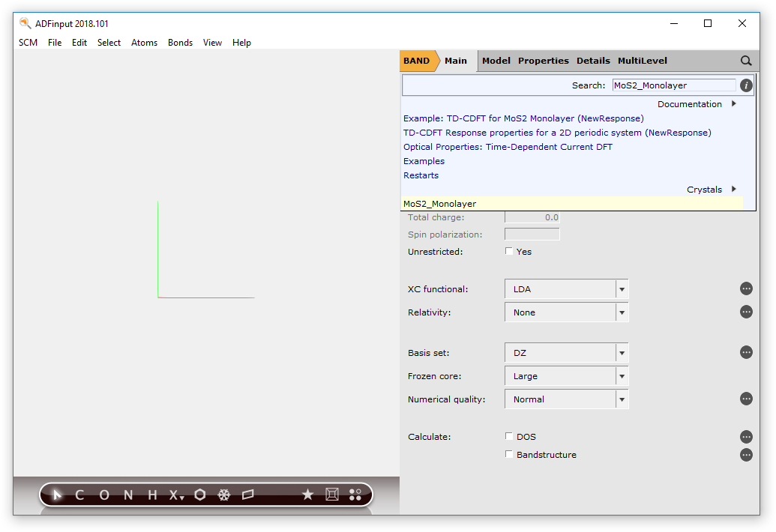776x532 pixels.
Task: Pick the Carbon atom tool
Action: (x=79, y=495)
